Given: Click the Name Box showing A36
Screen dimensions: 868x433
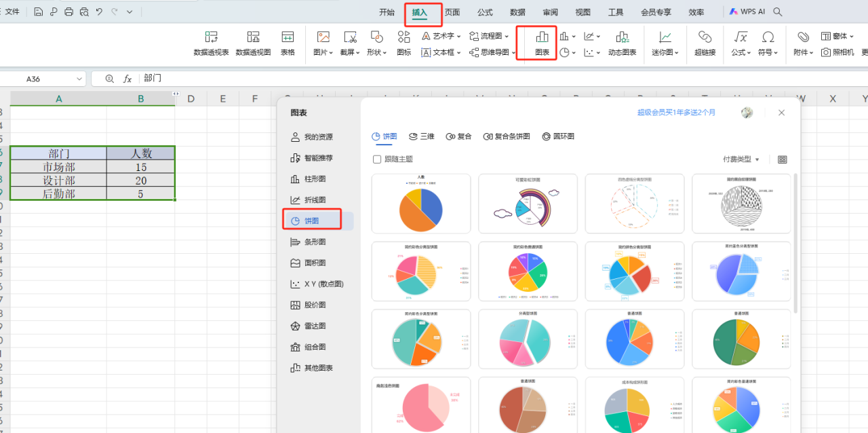Looking at the screenshot, I should (43, 79).
